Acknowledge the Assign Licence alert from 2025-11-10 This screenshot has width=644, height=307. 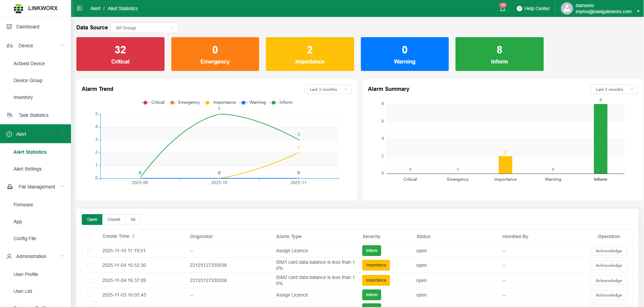click(609, 251)
